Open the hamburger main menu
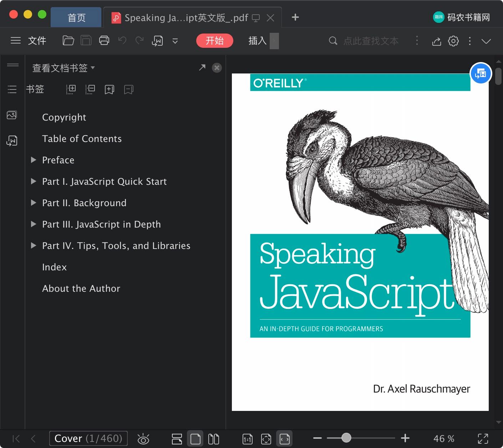Image resolution: width=503 pixels, height=448 pixels. click(16, 41)
